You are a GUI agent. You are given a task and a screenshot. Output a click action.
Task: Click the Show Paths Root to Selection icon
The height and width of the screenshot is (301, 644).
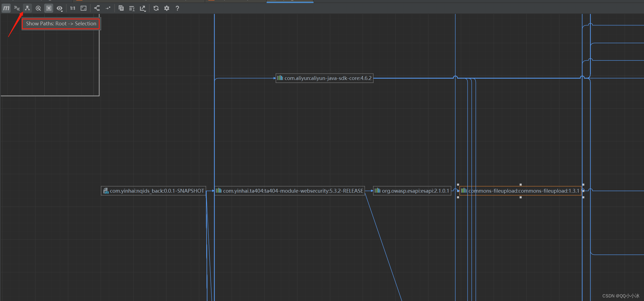pos(27,8)
